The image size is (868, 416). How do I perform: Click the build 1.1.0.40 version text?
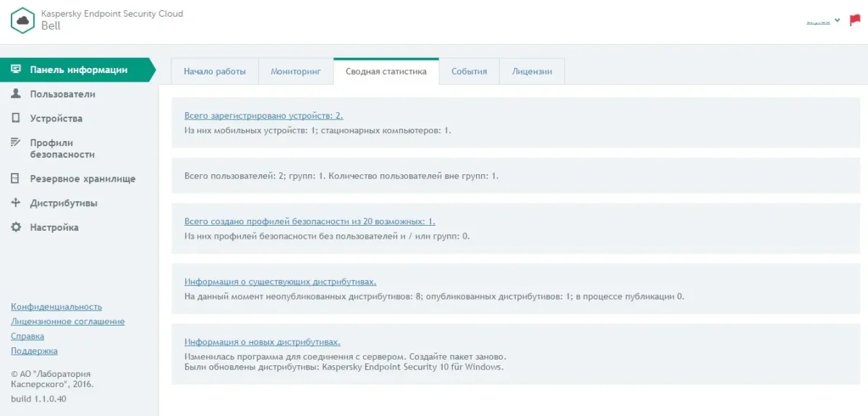[38, 399]
